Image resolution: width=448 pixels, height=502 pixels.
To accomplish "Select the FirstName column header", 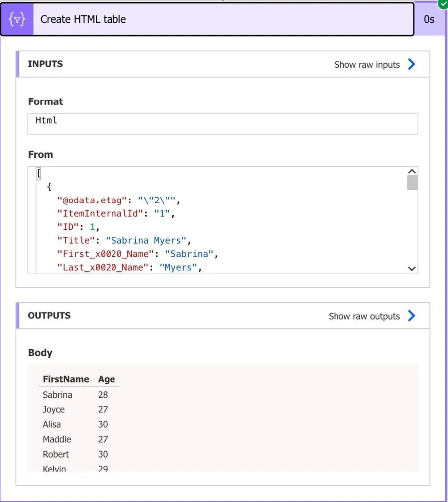I will coord(66,379).
